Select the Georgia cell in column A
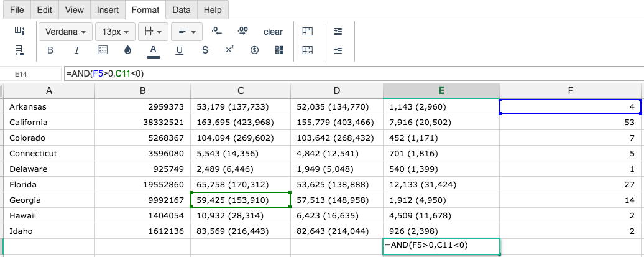Image resolution: width=644 pixels, height=257 pixels. (x=49, y=200)
